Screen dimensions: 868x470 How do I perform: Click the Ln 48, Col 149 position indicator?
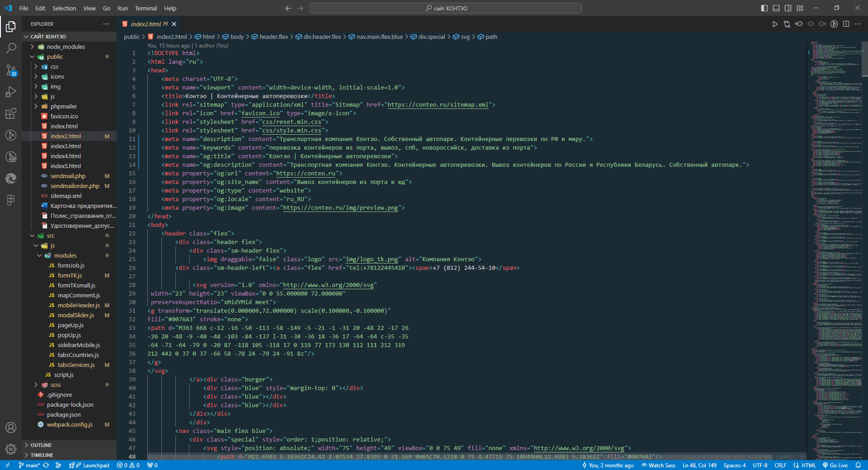pos(699,465)
